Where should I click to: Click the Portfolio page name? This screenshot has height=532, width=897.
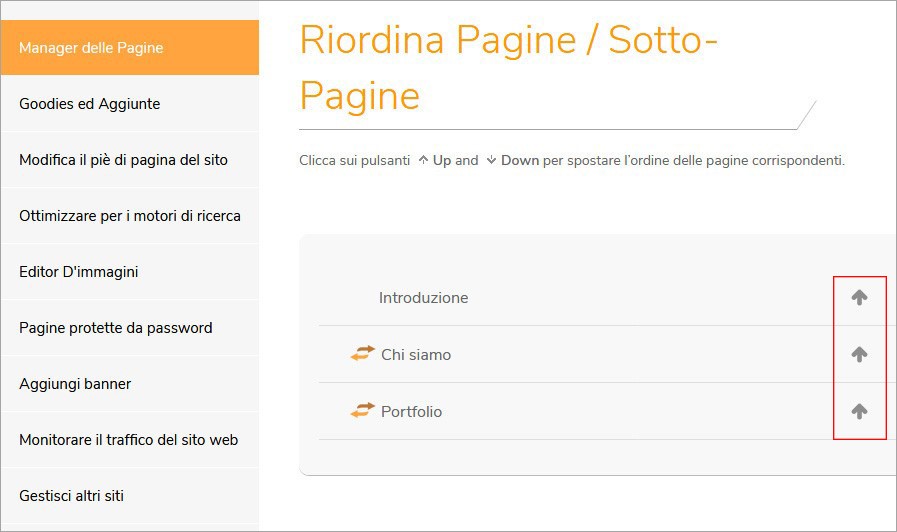coord(411,412)
